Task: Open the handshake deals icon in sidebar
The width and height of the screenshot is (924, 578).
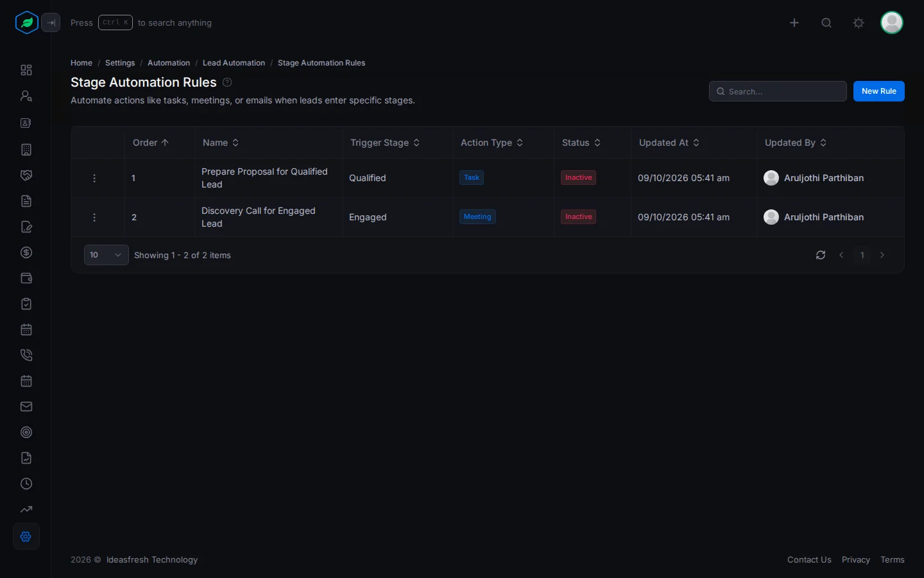Action: 26,175
